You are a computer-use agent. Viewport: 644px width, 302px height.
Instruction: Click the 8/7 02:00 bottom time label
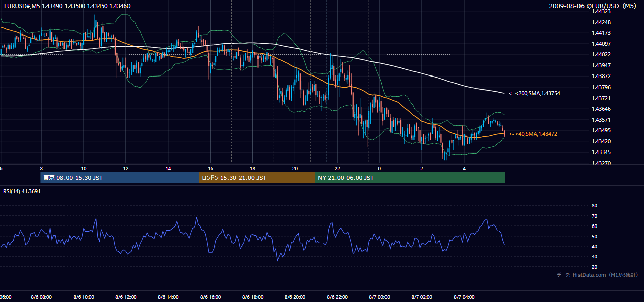422,297
